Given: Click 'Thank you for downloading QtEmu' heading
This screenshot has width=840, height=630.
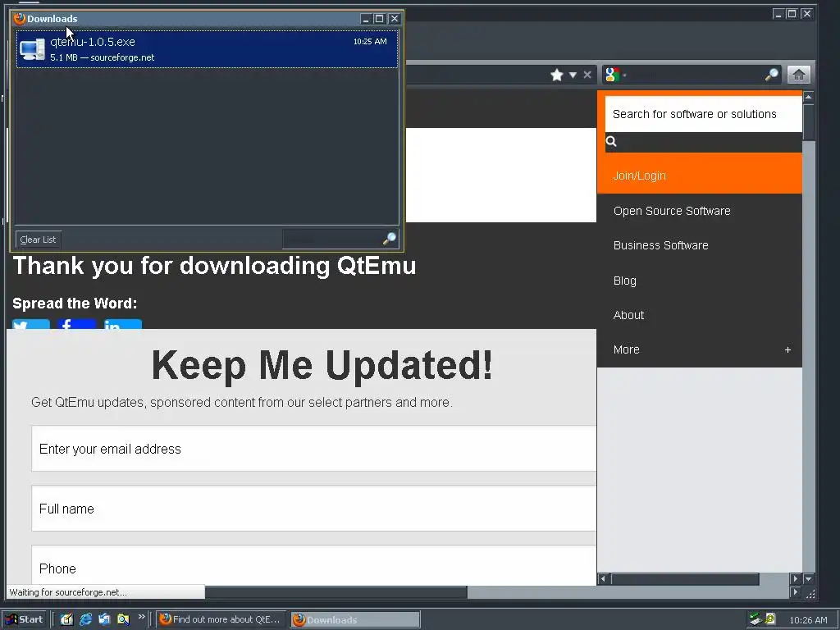Looking at the screenshot, I should (214, 266).
